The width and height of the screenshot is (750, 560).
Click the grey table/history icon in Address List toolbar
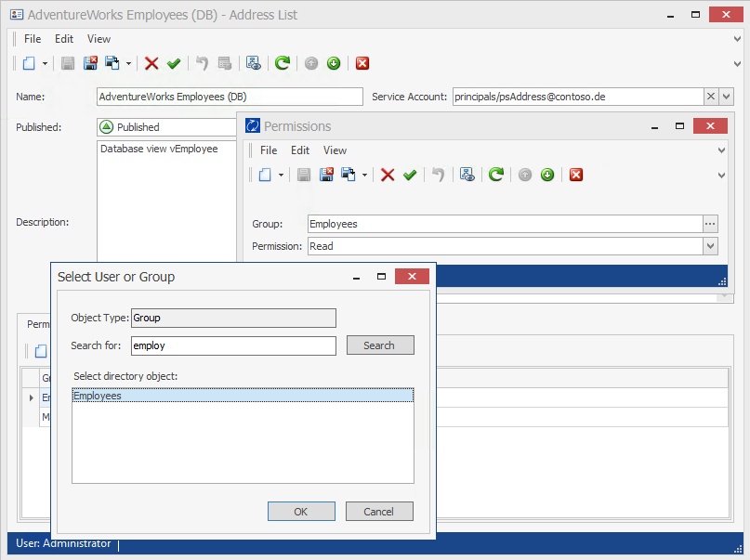pos(225,63)
